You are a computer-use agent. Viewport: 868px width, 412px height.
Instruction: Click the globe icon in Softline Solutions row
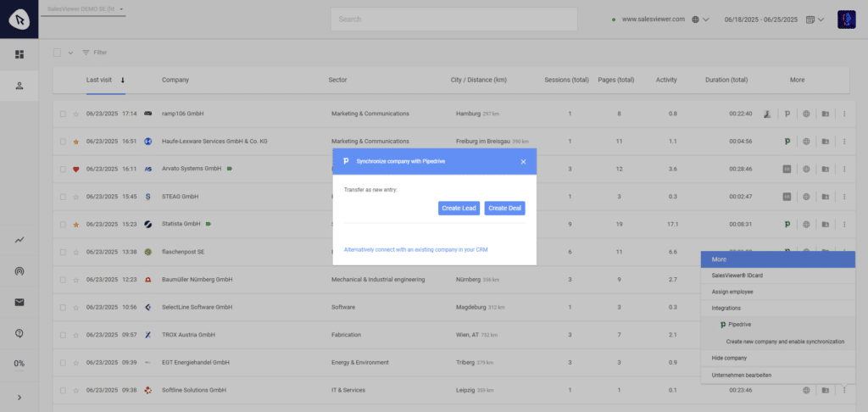click(807, 391)
